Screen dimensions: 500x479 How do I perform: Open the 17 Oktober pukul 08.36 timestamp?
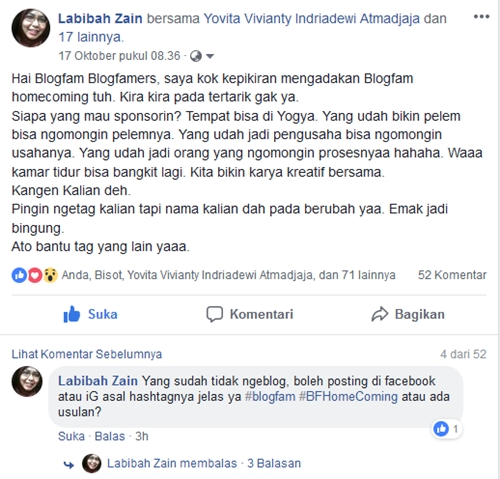point(119,56)
